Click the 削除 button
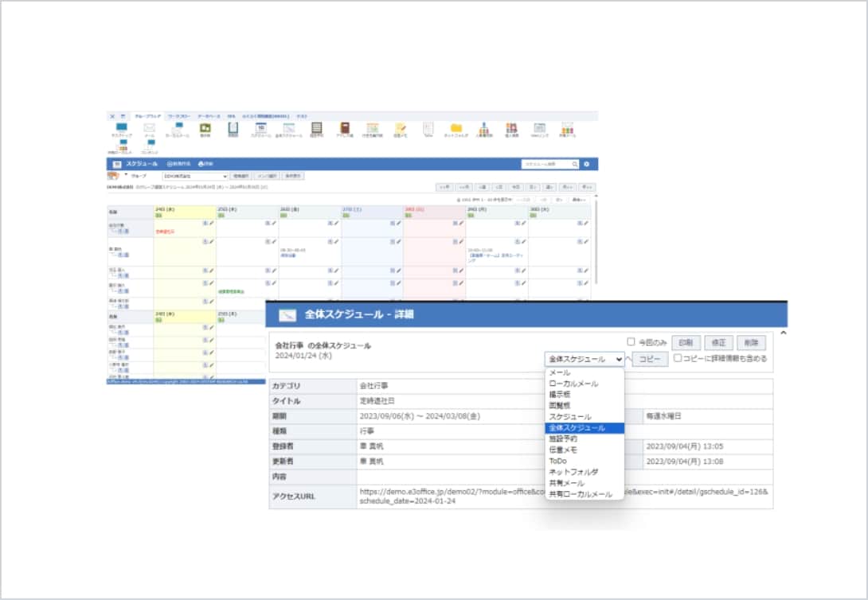The image size is (868, 600). 751,343
